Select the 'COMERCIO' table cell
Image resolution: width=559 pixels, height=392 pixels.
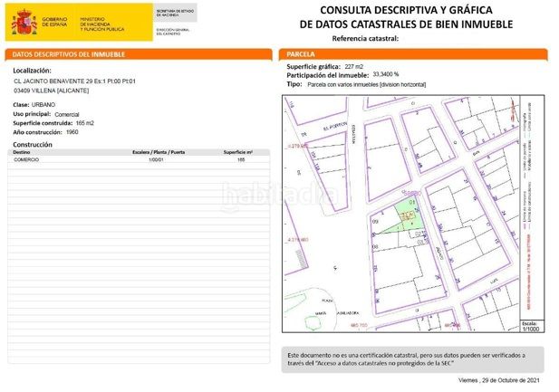point(26,159)
